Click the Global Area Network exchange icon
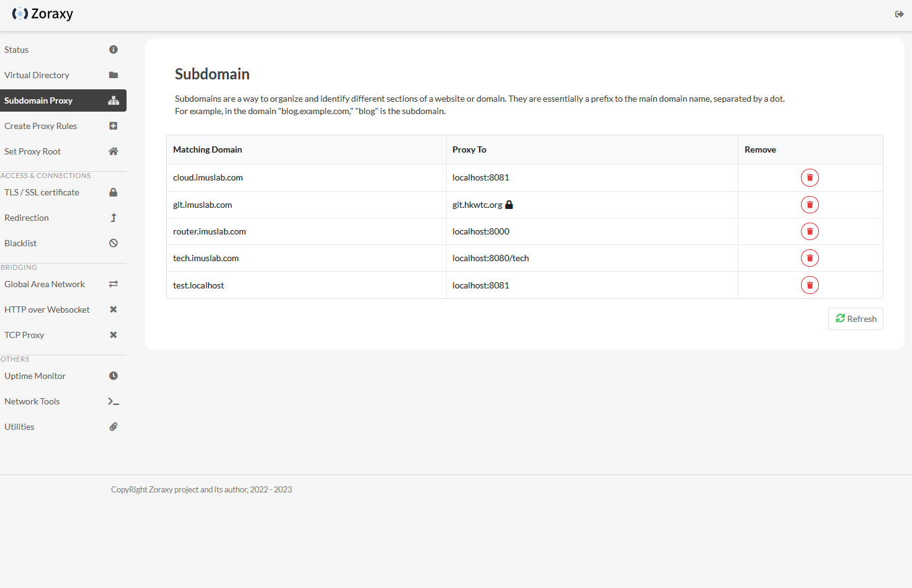 click(114, 284)
